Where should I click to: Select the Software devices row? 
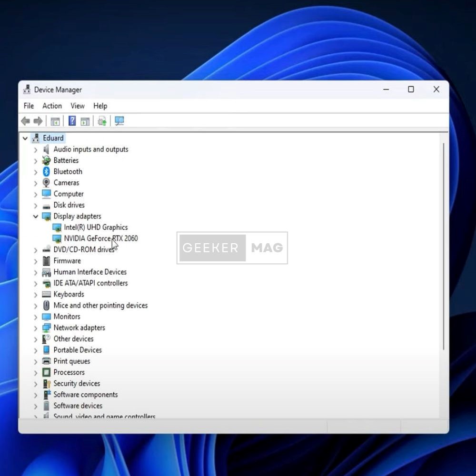(78, 406)
